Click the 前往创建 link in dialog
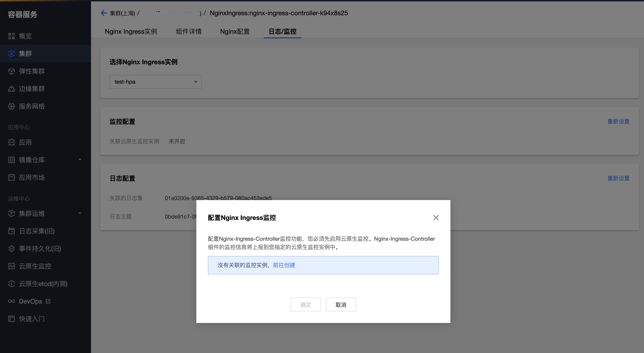The width and height of the screenshot is (644, 353). point(284,265)
